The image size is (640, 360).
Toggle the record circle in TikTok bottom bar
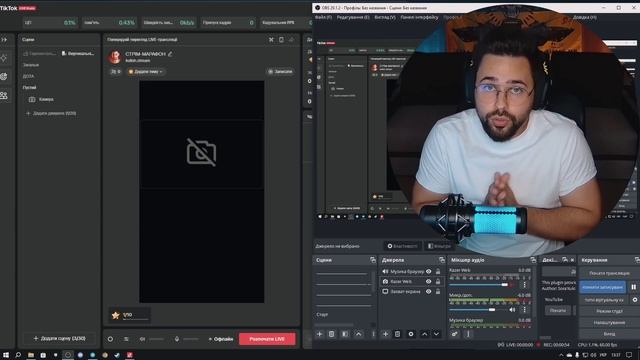[110, 339]
